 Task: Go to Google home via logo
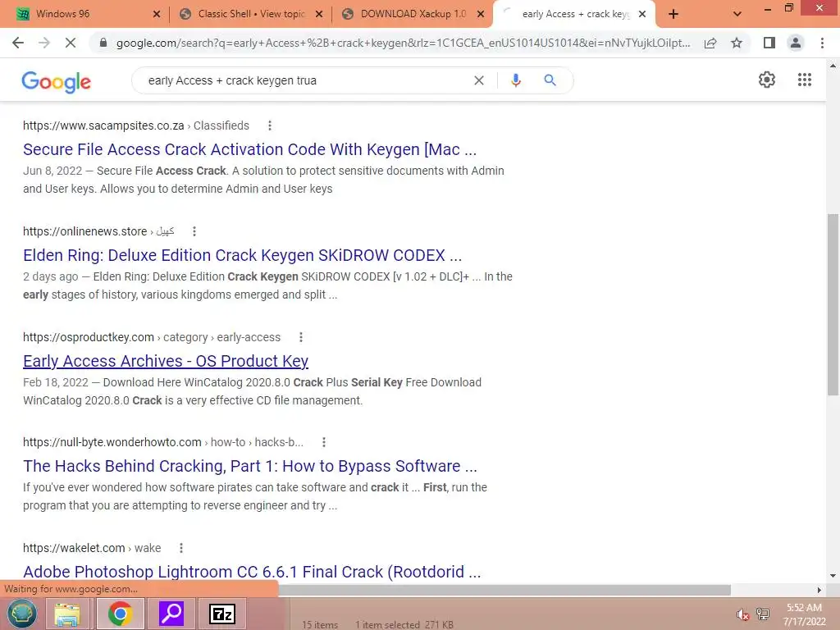[x=57, y=82]
